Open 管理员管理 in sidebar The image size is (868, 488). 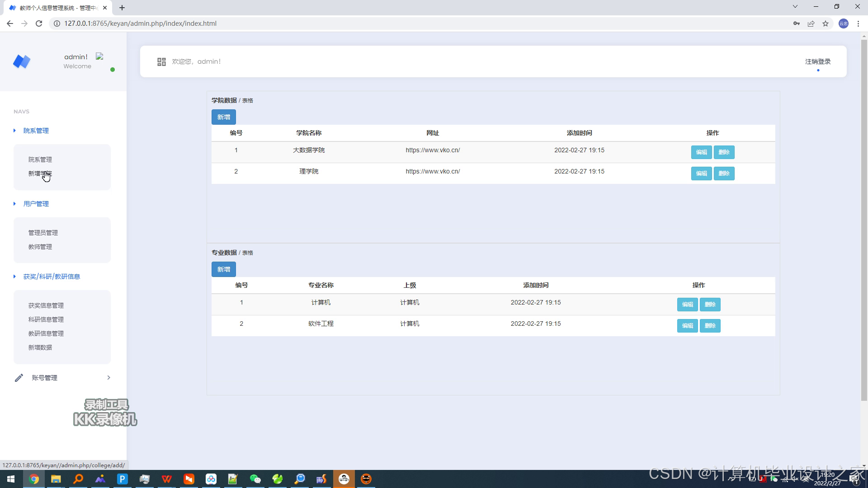point(43,233)
